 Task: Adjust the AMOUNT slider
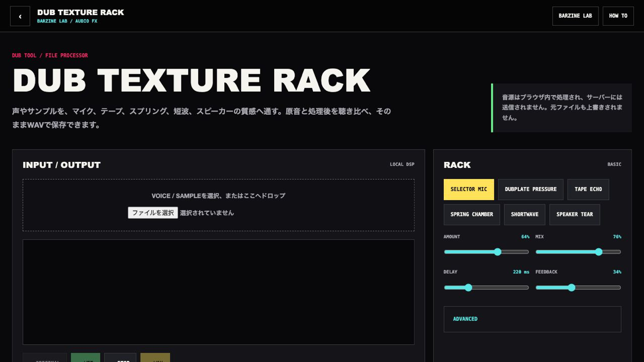(x=486, y=252)
